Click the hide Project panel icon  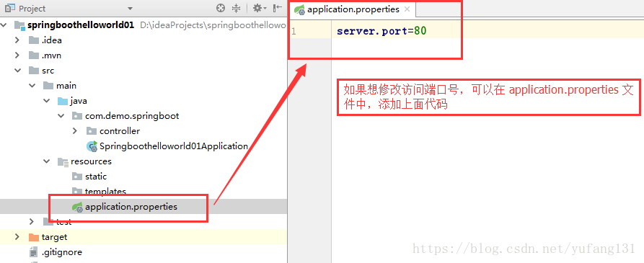point(278,8)
